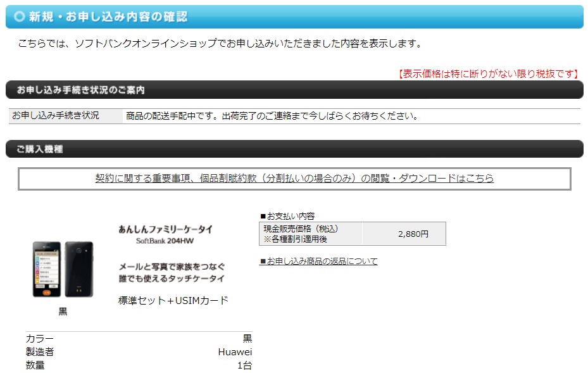Click the 標準セット+USIMカード text
588x373 pixels.
[x=173, y=301]
